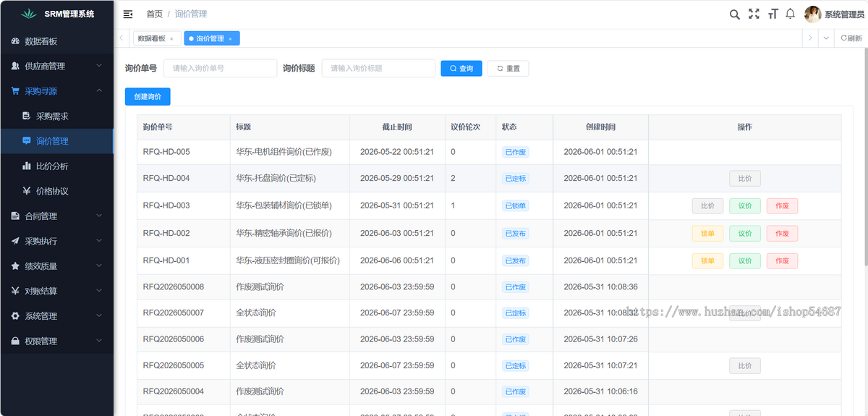
Task: Click 议价 for RFQ-HD-002
Action: pos(744,233)
